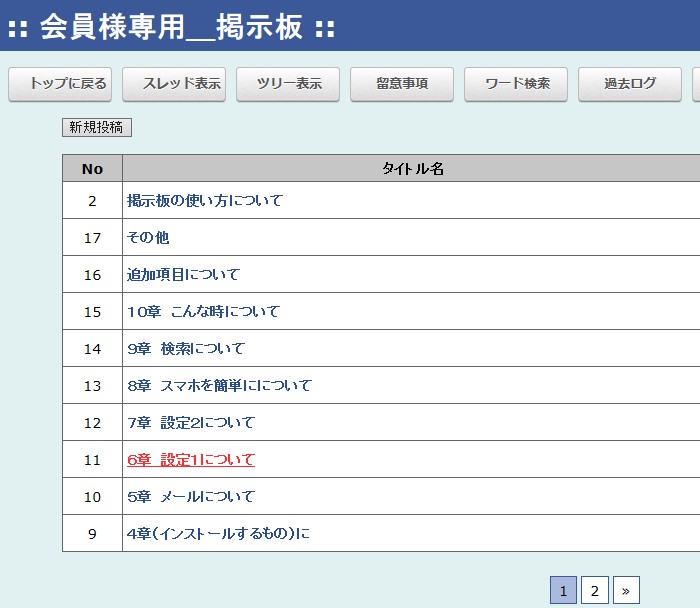Click the 会員様専用__掲示板 page title
Image resolution: width=700 pixels, height=608 pixels.
[171, 27]
